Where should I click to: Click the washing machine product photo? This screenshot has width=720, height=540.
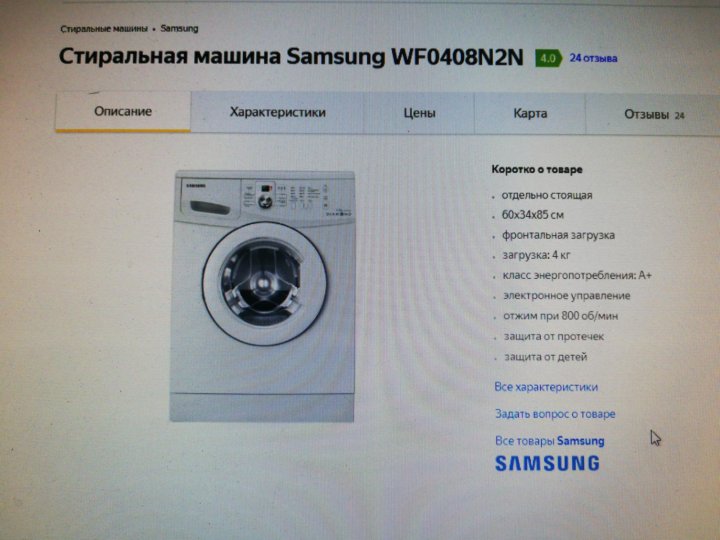click(x=263, y=296)
